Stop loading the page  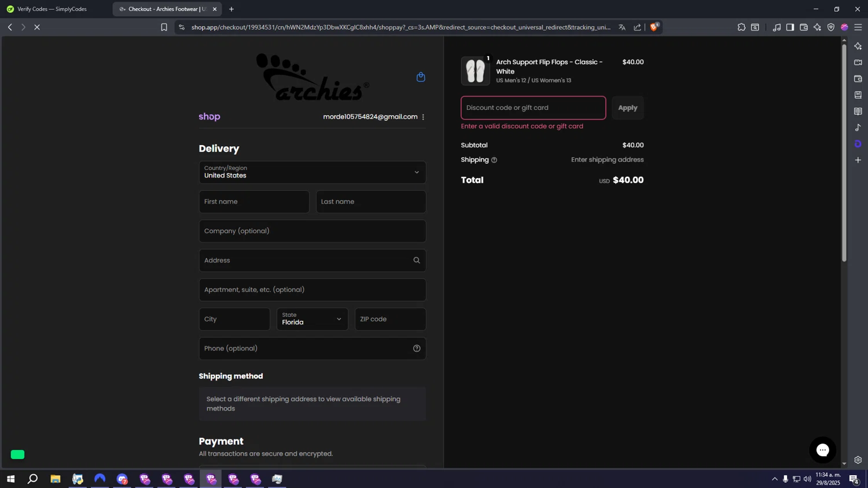(x=36, y=27)
